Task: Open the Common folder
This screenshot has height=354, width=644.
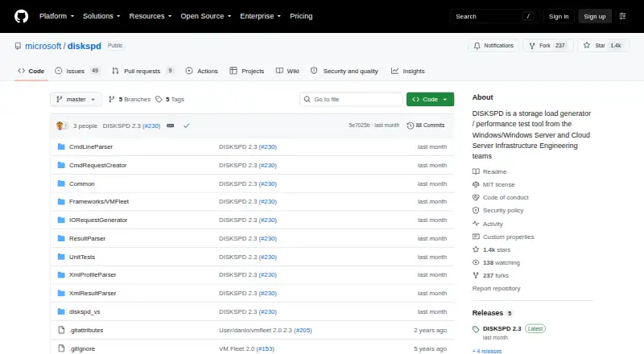Action: [x=82, y=183]
